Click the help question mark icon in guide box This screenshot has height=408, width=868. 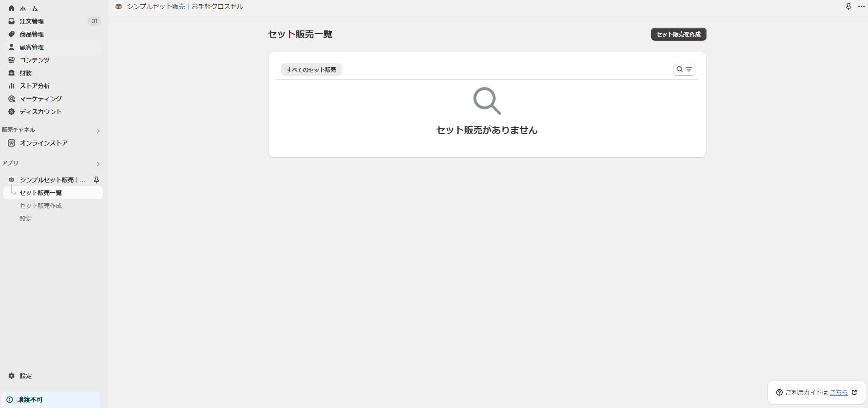click(x=779, y=392)
